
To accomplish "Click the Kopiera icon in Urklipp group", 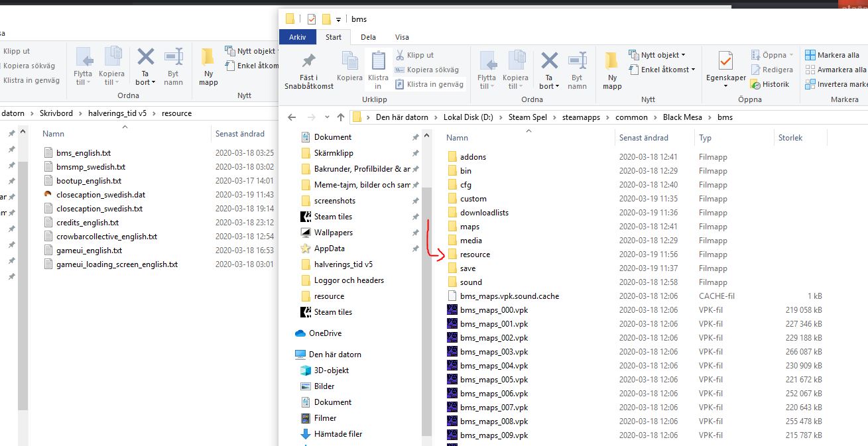I will pyautogui.click(x=349, y=61).
